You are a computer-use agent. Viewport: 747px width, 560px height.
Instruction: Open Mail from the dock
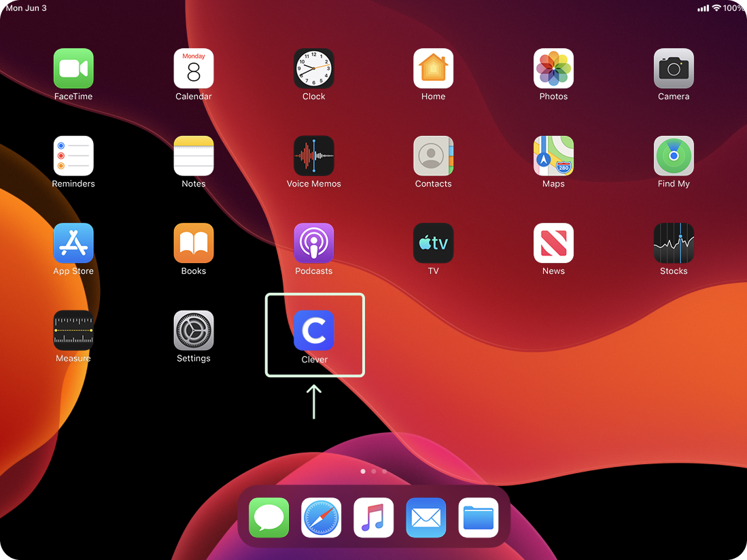coord(426,518)
